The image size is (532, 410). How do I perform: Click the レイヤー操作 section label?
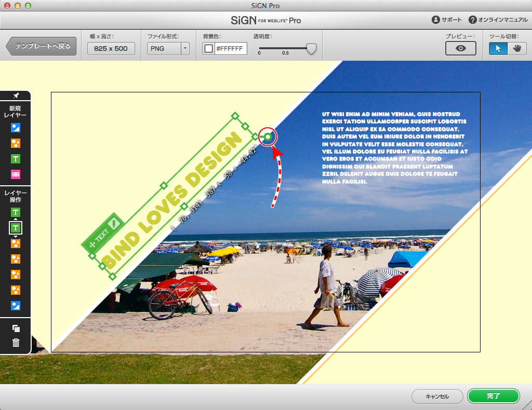[x=15, y=196]
